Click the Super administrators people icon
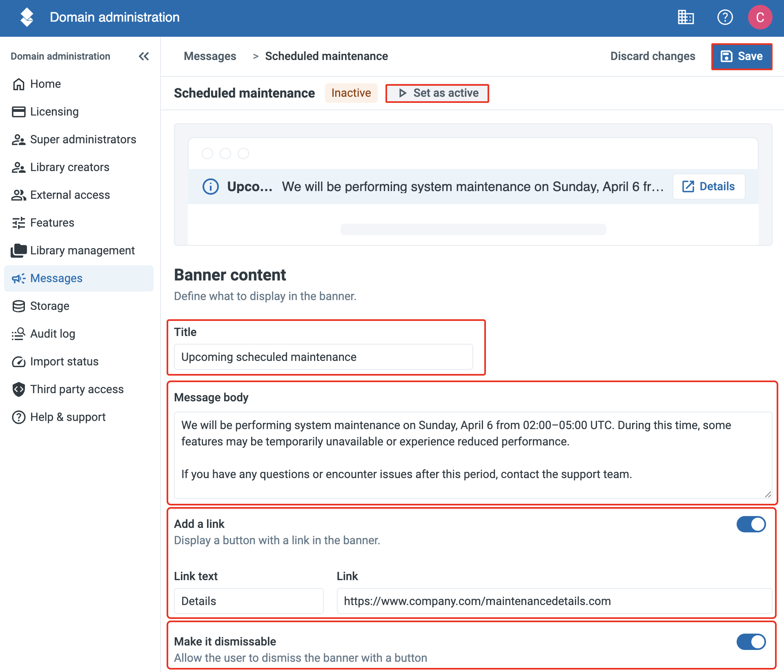This screenshot has height=672, width=784. [19, 139]
